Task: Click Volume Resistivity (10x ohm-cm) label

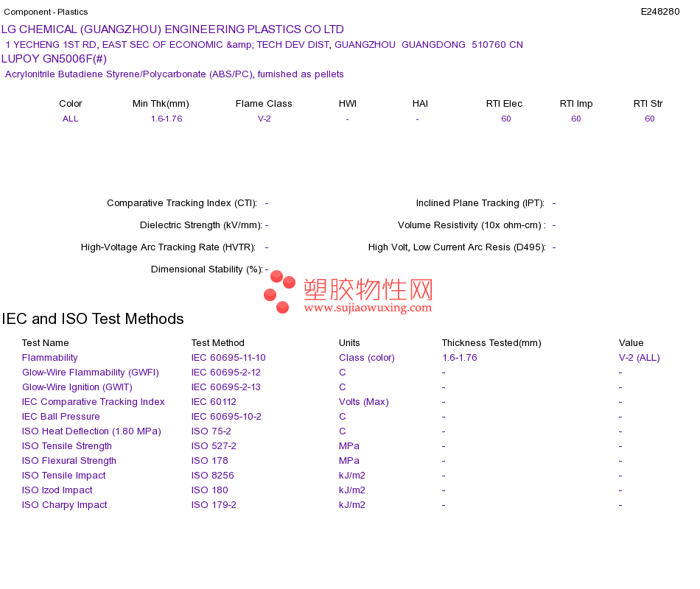Action: coord(472,225)
